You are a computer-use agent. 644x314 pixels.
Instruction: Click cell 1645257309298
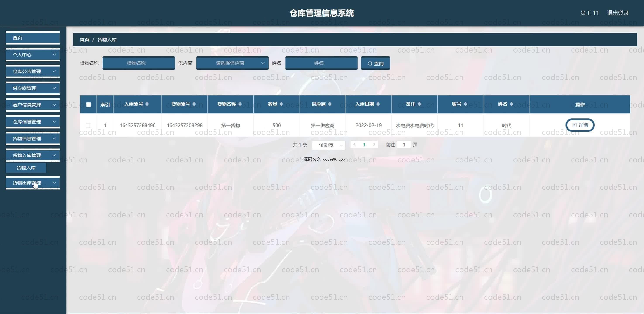[x=184, y=125]
